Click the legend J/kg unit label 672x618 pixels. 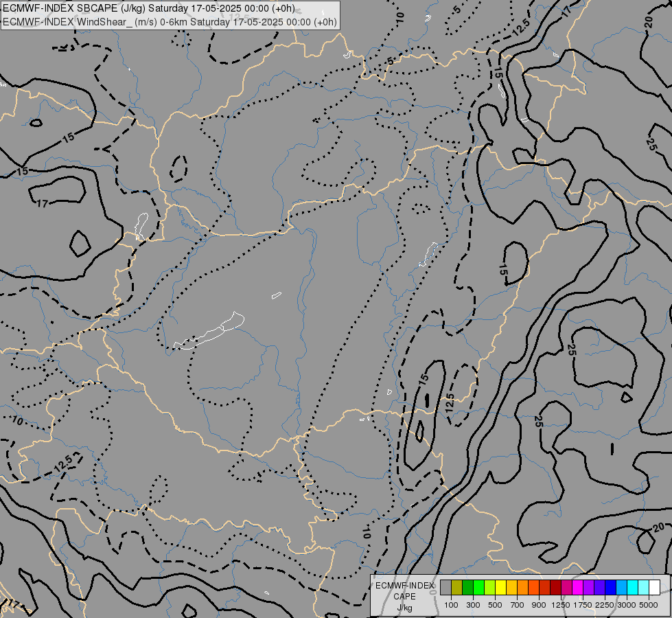click(404, 608)
